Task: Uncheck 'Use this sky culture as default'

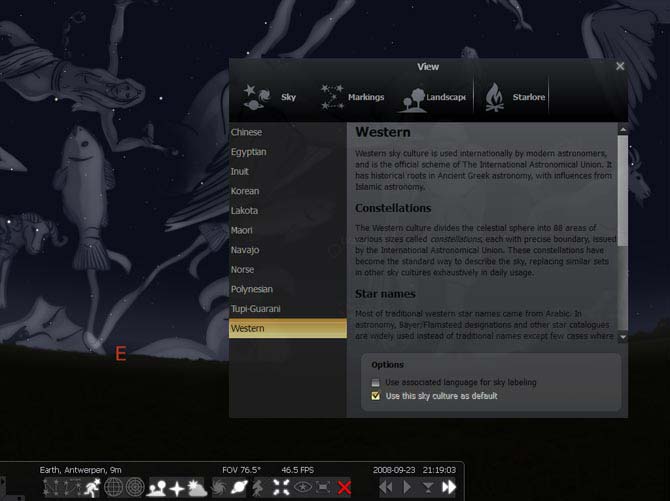Action: pyautogui.click(x=376, y=396)
